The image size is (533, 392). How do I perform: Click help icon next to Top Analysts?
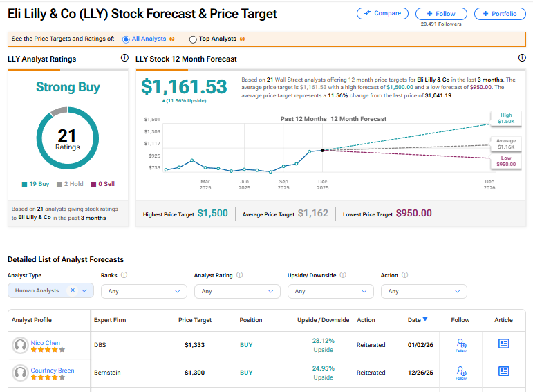tap(242, 39)
